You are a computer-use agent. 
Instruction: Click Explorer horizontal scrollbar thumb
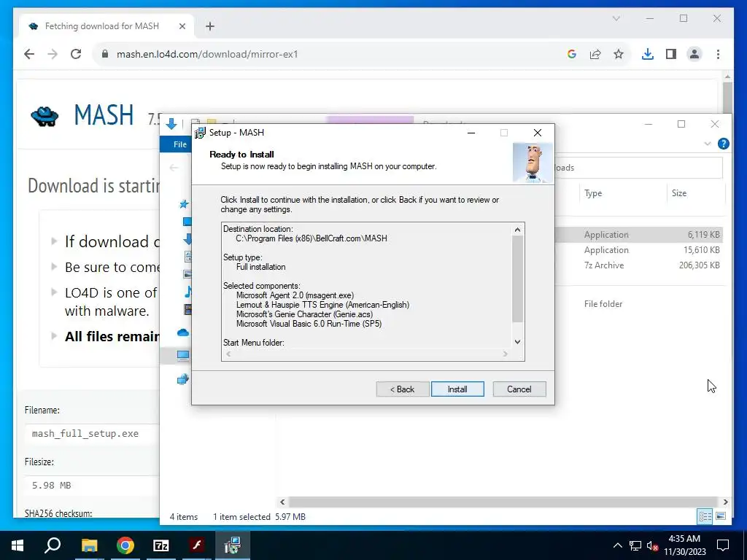coord(503,502)
